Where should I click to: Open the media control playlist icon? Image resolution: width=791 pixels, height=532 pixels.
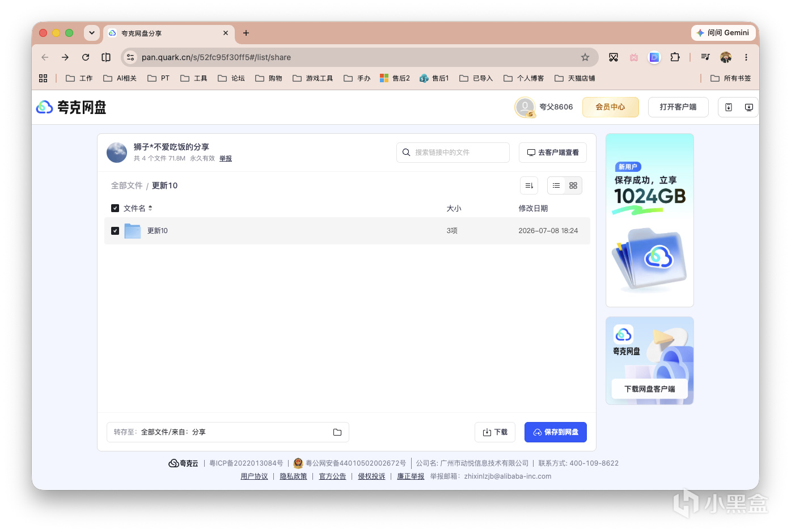(x=705, y=57)
